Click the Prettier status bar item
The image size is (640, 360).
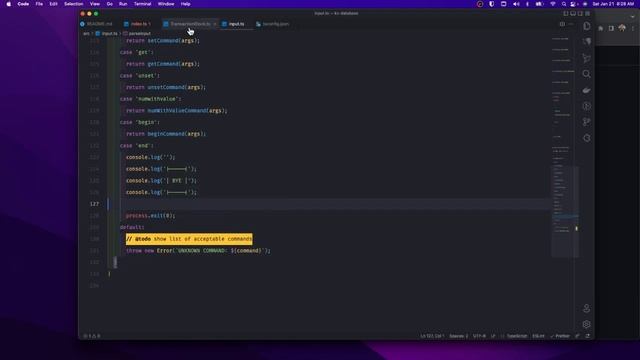pos(560,336)
